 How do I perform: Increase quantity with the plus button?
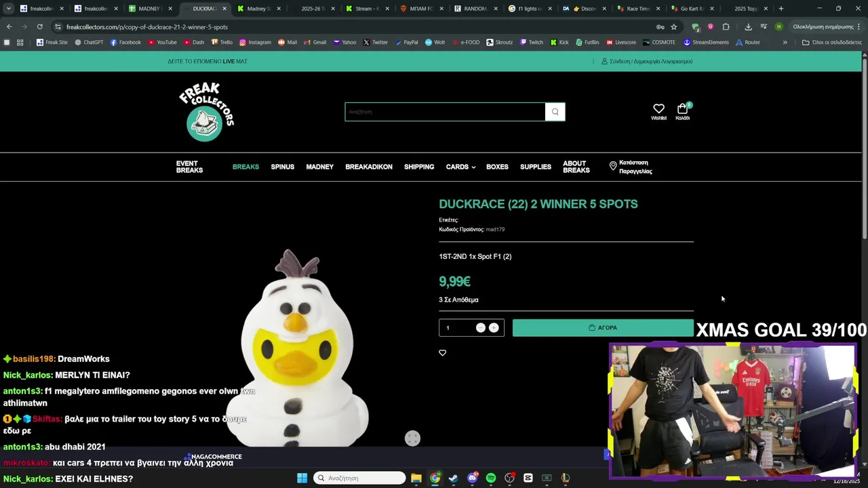coord(494,327)
